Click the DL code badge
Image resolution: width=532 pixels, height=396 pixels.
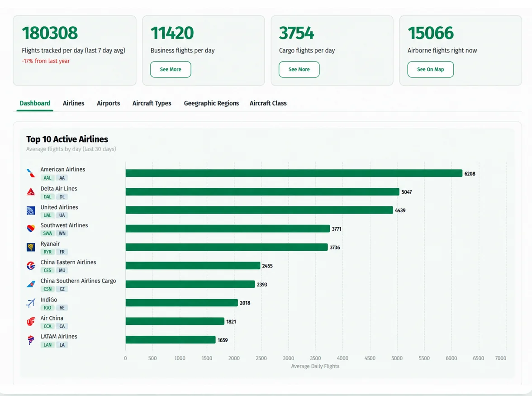point(62,197)
